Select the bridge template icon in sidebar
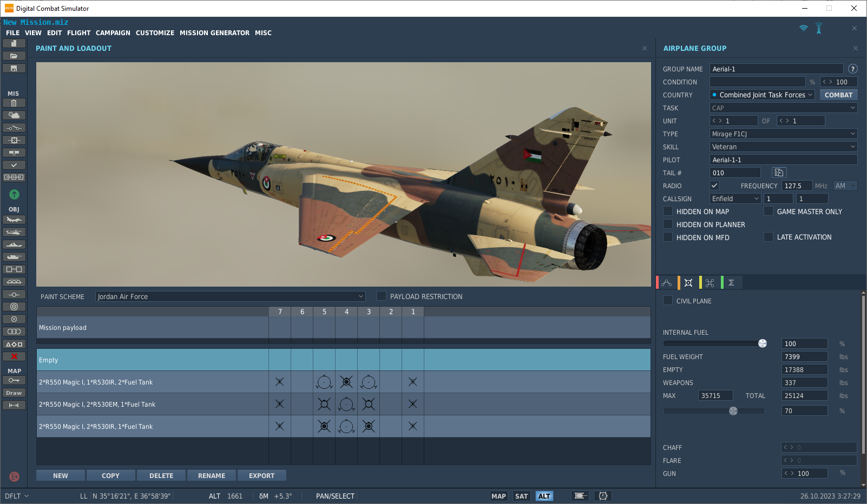Screen dimensions: 867x504 [14, 282]
